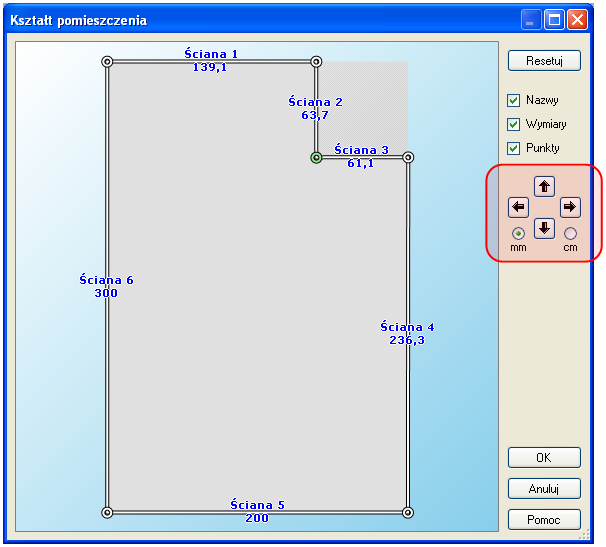Toggle the Wymiary checkbox
The image size is (606, 547).
[514, 125]
